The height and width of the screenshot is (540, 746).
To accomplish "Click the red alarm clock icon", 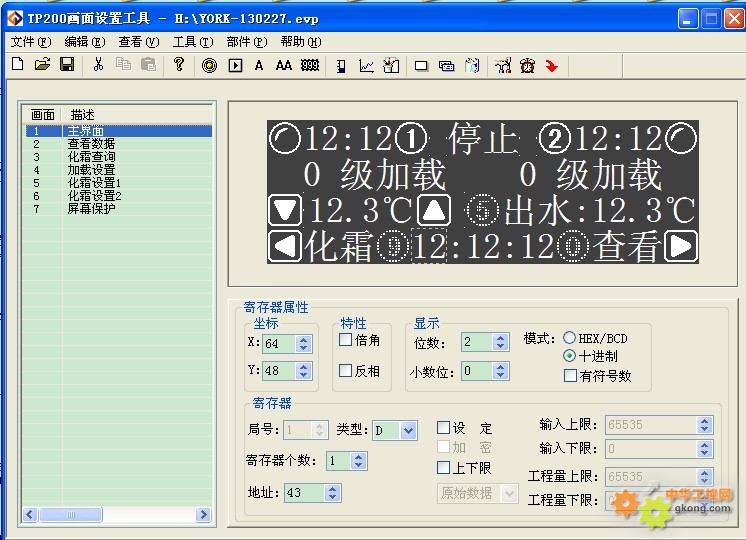I will (527, 66).
